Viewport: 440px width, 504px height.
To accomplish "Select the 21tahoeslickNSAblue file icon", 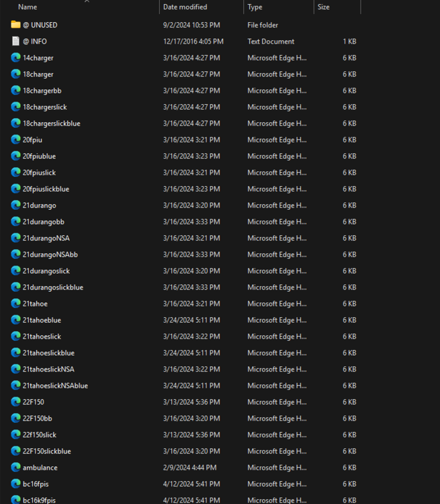I will [15, 386].
